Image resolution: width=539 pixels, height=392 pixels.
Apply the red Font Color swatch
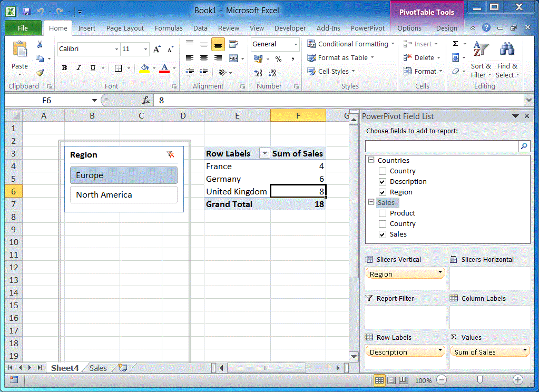click(165, 68)
